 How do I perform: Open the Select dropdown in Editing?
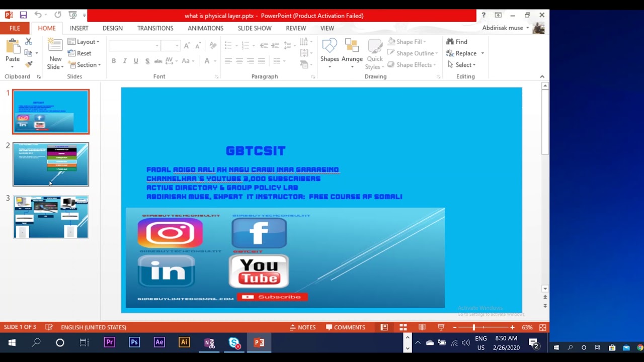coord(461,65)
